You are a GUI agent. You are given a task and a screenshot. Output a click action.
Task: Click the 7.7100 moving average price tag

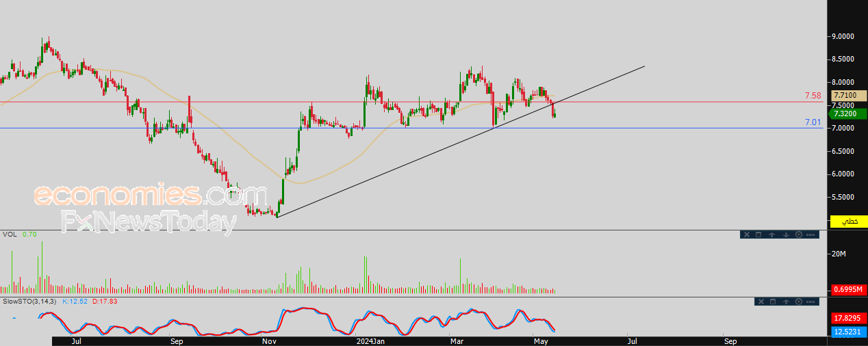pyautogui.click(x=848, y=96)
